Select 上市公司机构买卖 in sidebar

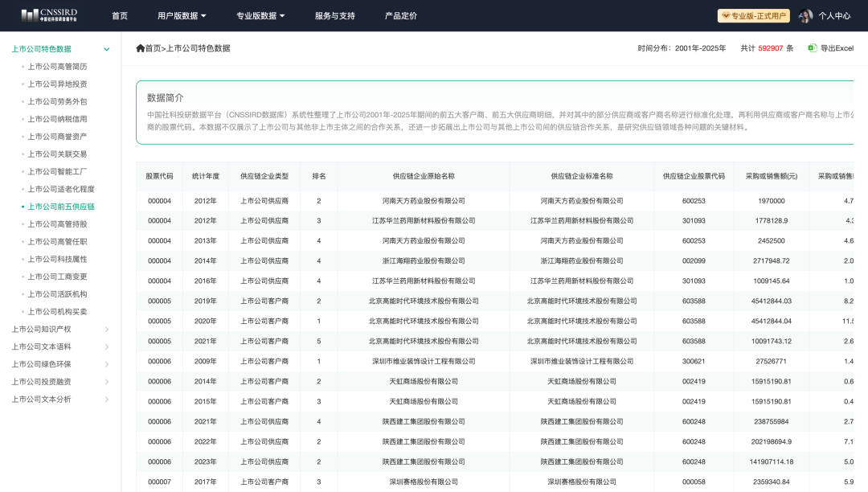point(57,312)
